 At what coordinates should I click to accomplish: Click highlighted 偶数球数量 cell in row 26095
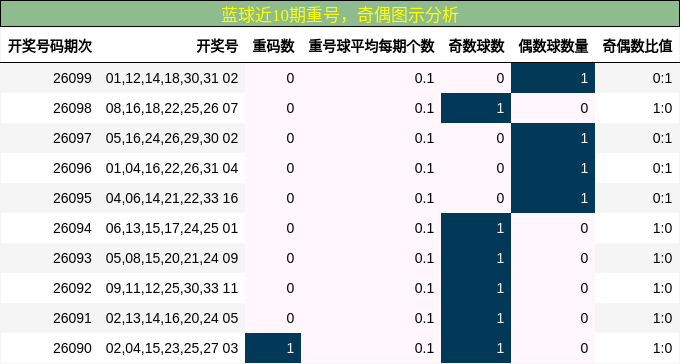553,198
